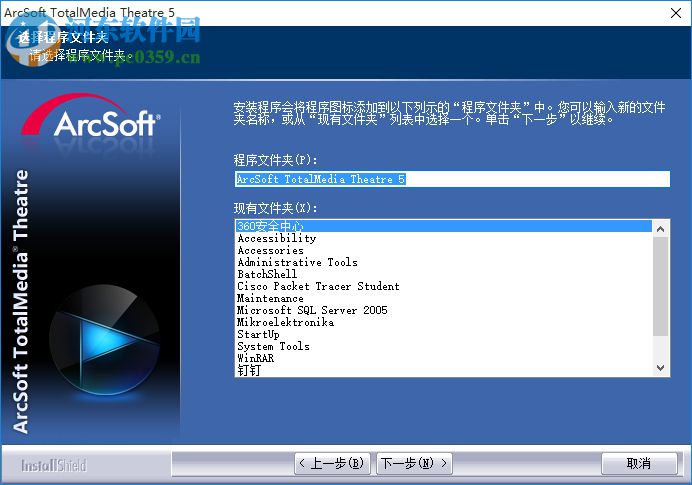Select the StartUp folder entry
This screenshot has height=485, width=692.
(444, 334)
